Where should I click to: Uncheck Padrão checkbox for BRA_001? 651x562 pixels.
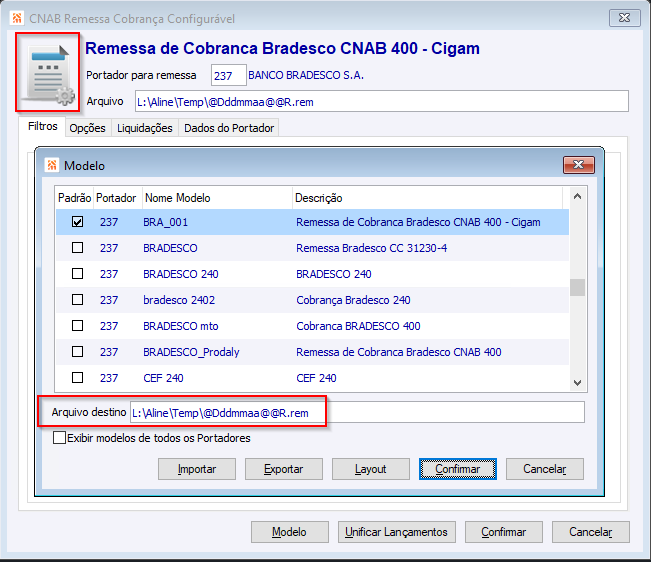[x=78, y=222]
